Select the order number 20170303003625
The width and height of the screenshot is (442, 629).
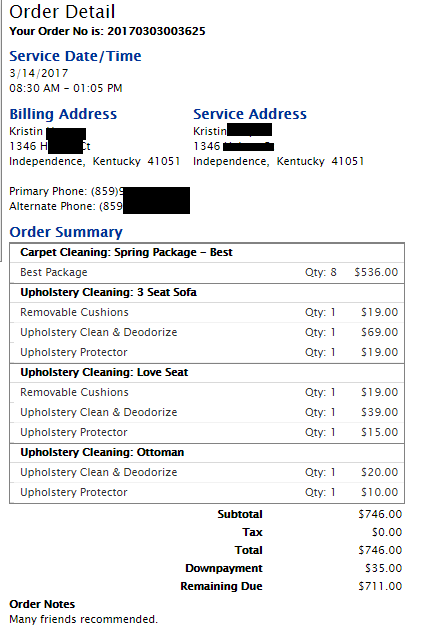(x=156, y=31)
